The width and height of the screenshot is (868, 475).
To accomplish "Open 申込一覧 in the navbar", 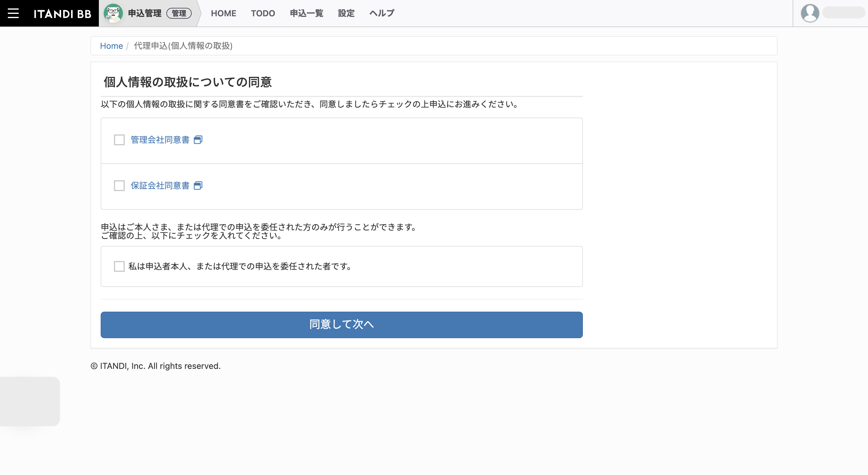I will 307,14.
